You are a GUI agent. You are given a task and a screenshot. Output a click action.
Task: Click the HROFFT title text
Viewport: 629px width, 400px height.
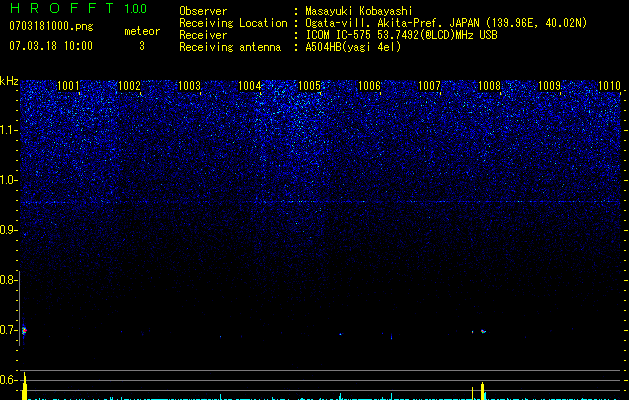click(x=62, y=8)
